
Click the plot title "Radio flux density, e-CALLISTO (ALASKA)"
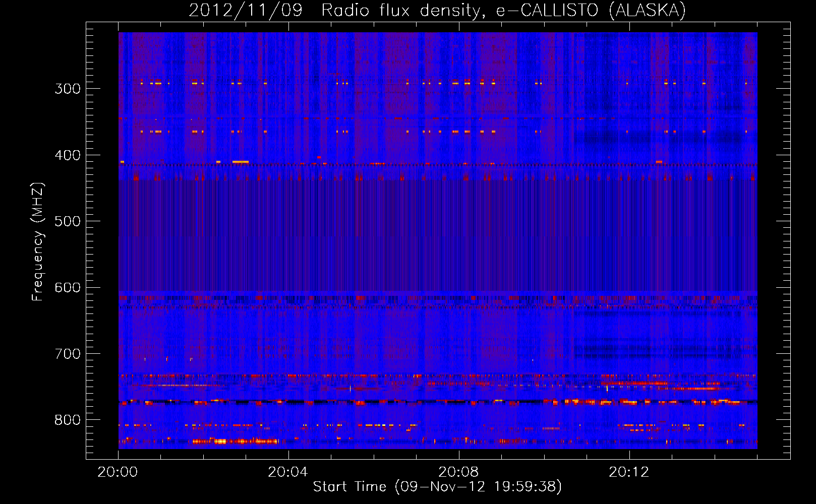(x=504, y=11)
